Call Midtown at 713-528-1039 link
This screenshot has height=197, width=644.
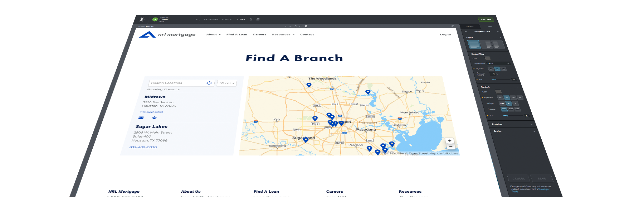[151, 112]
